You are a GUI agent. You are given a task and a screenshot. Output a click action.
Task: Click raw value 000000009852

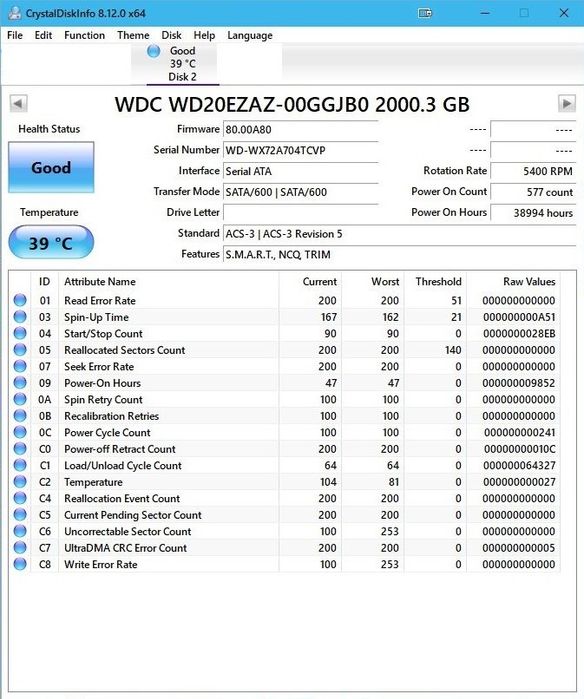tap(519, 383)
